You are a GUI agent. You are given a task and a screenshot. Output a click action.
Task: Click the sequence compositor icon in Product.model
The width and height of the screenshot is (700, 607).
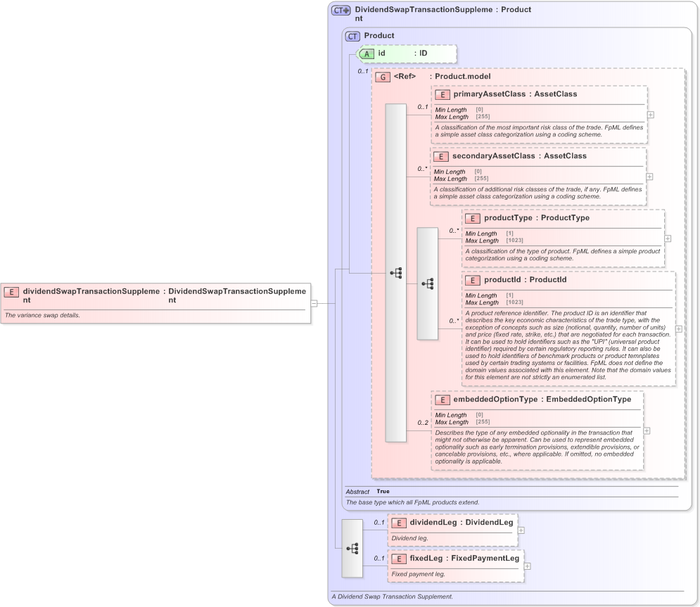[x=396, y=273]
